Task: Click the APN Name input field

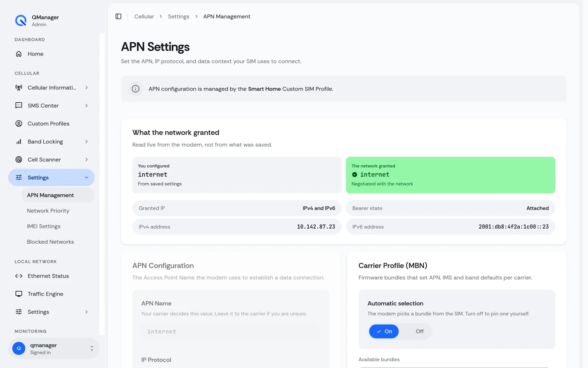Action: [x=231, y=332]
